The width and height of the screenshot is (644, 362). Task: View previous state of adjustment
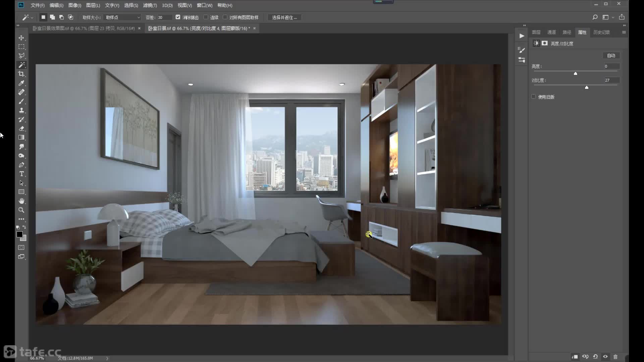(x=585, y=357)
